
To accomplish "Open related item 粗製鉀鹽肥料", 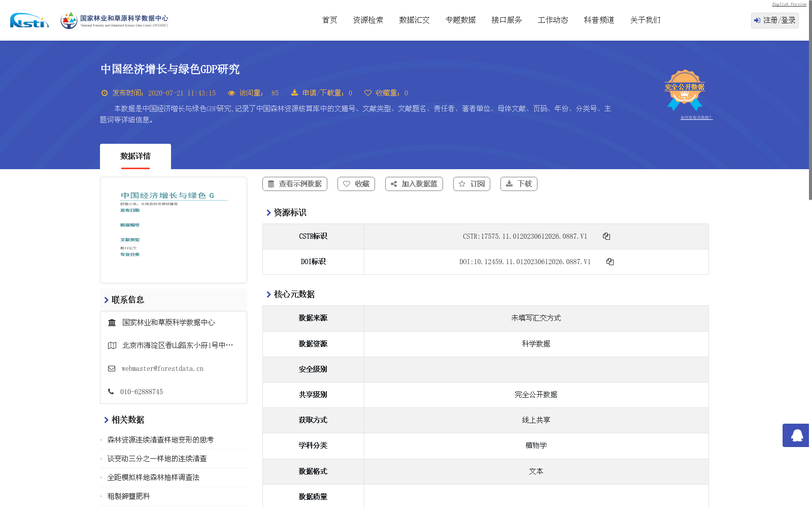I will (x=128, y=496).
